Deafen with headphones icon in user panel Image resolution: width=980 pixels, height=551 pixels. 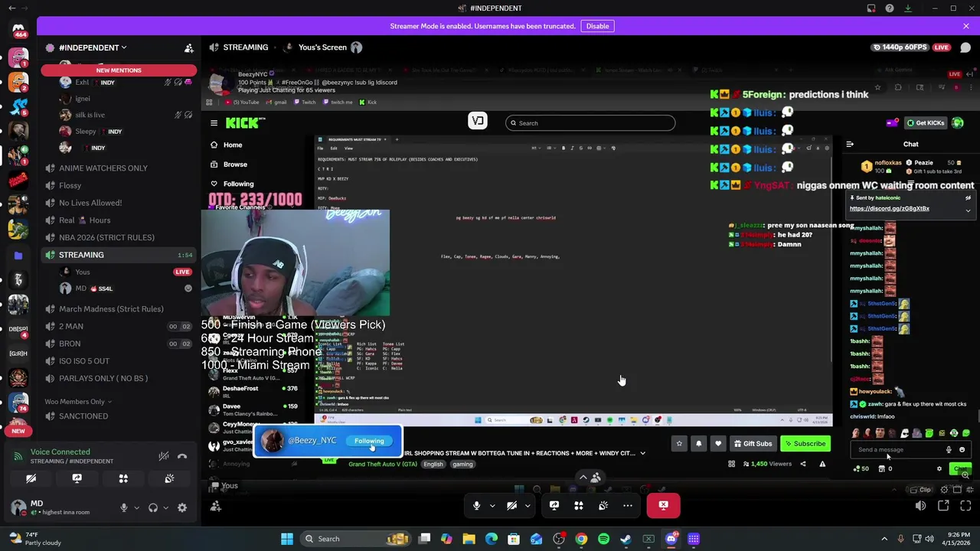tap(153, 507)
